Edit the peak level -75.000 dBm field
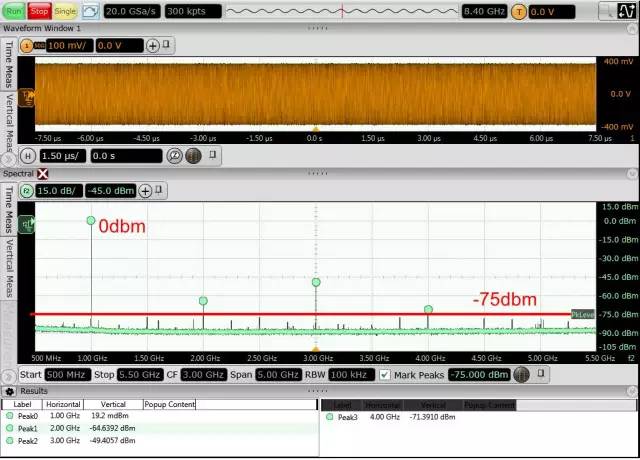This screenshot has width=640, height=460. [x=479, y=375]
